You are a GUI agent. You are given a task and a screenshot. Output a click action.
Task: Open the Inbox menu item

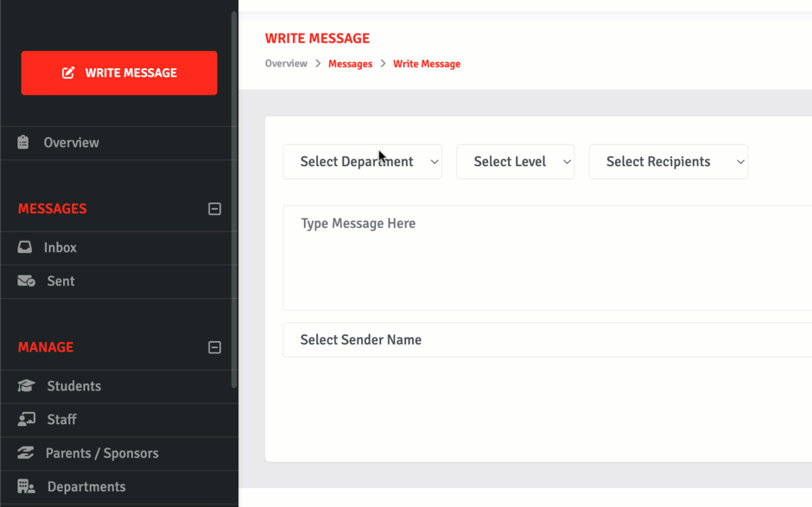(119, 248)
